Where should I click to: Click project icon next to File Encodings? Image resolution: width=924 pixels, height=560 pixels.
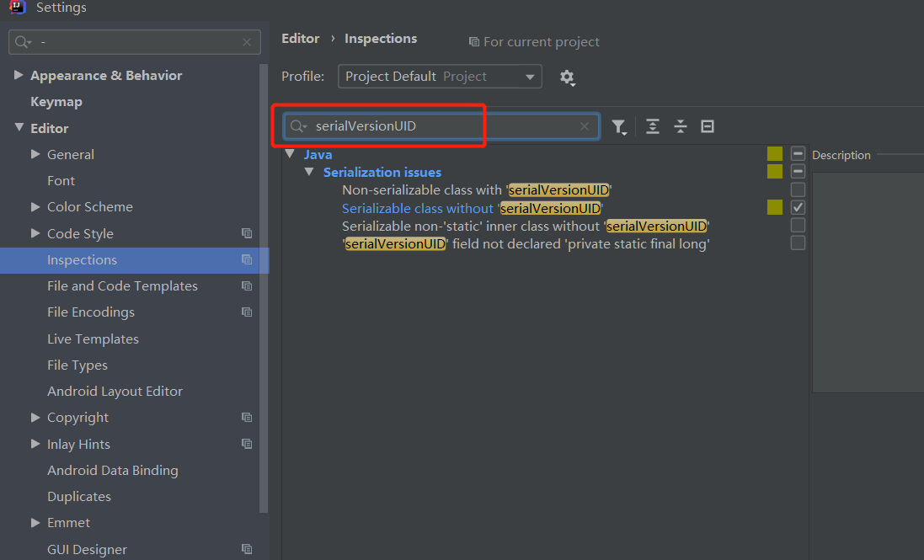point(247,312)
